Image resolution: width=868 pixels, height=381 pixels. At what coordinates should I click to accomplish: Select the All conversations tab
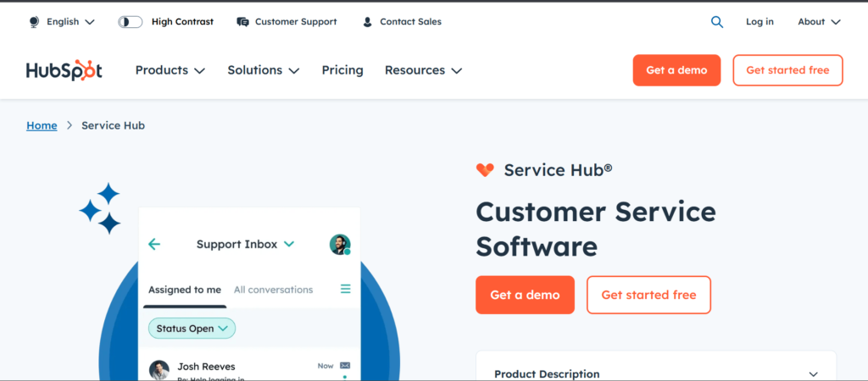[273, 290]
